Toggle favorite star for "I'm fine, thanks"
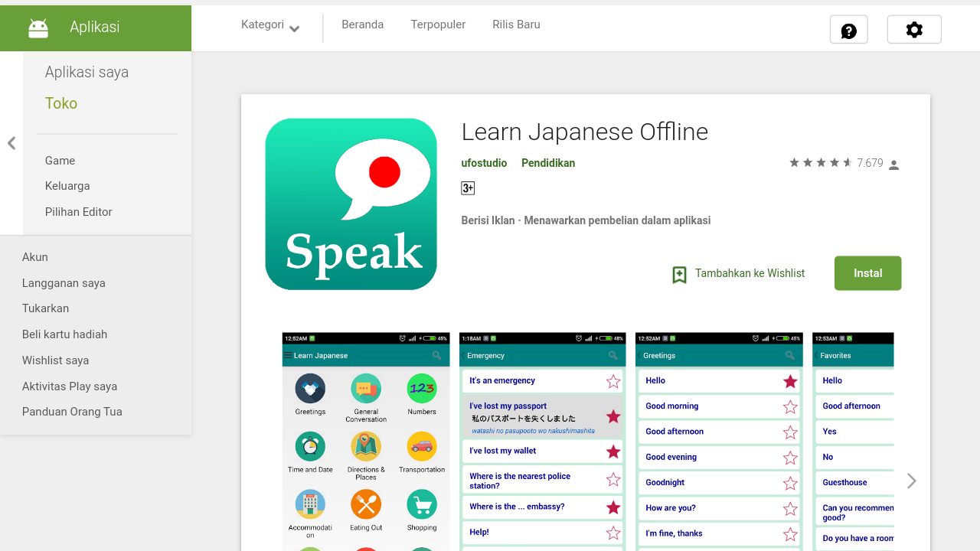Image resolution: width=980 pixels, height=551 pixels. pyautogui.click(x=790, y=534)
